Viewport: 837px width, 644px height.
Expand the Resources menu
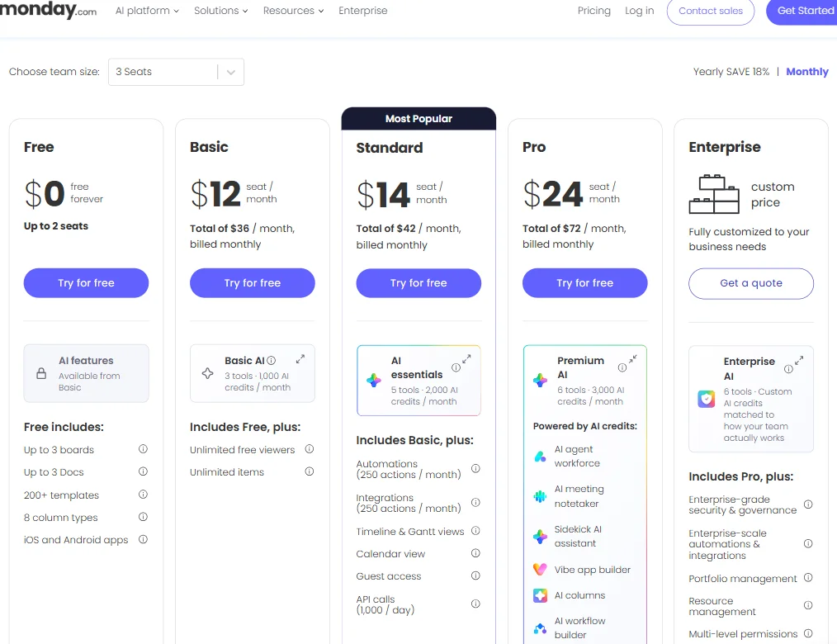293,11
